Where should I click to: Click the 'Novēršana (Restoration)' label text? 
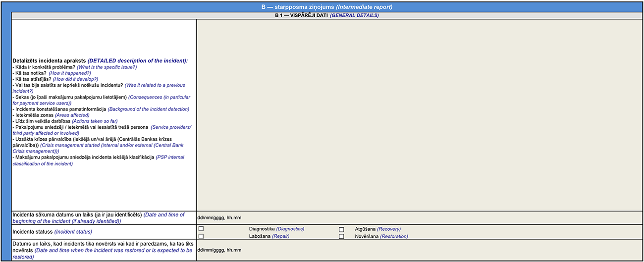pyautogui.click(x=381, y=236)
